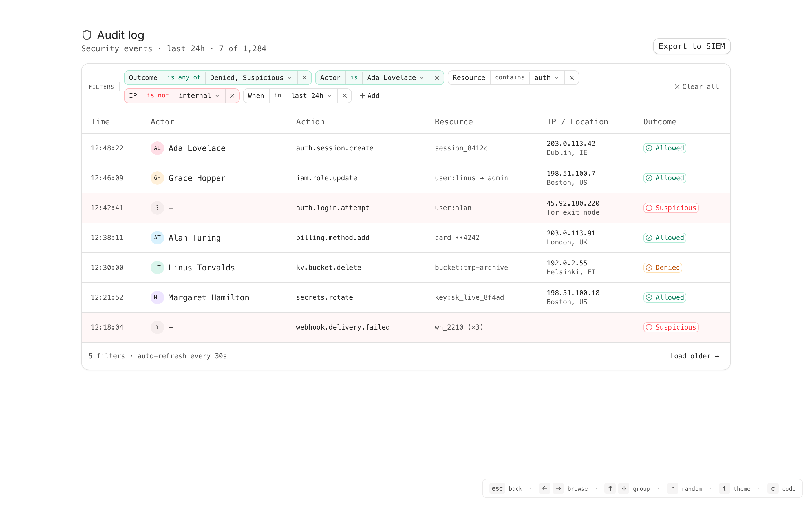Viewport: 812px width, 507px height.
Task: Change the 'is any of' operator
Action: click(184, 78)
